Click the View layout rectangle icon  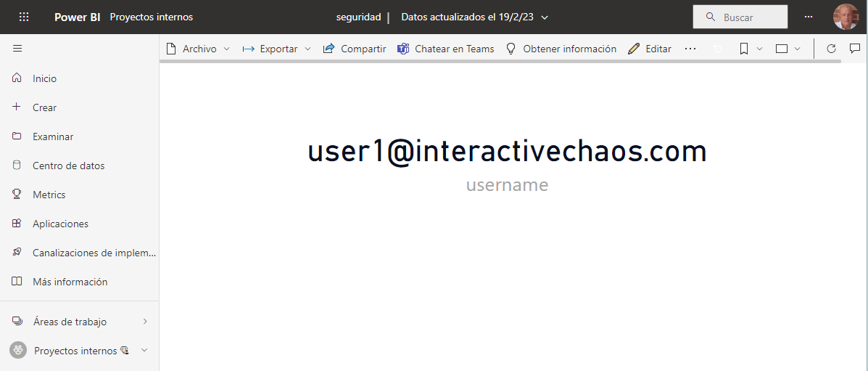[782, 49]
